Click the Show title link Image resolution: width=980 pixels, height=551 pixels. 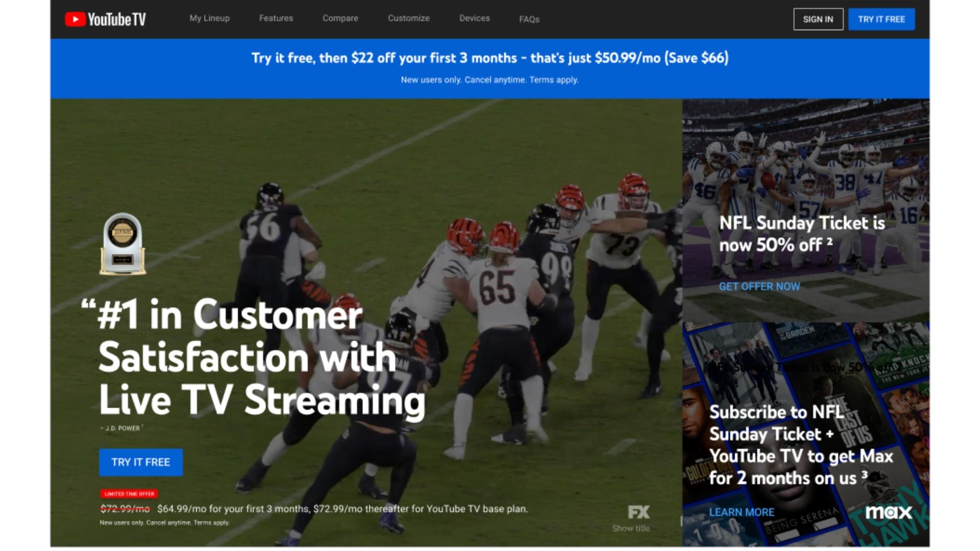click(631, 529)
